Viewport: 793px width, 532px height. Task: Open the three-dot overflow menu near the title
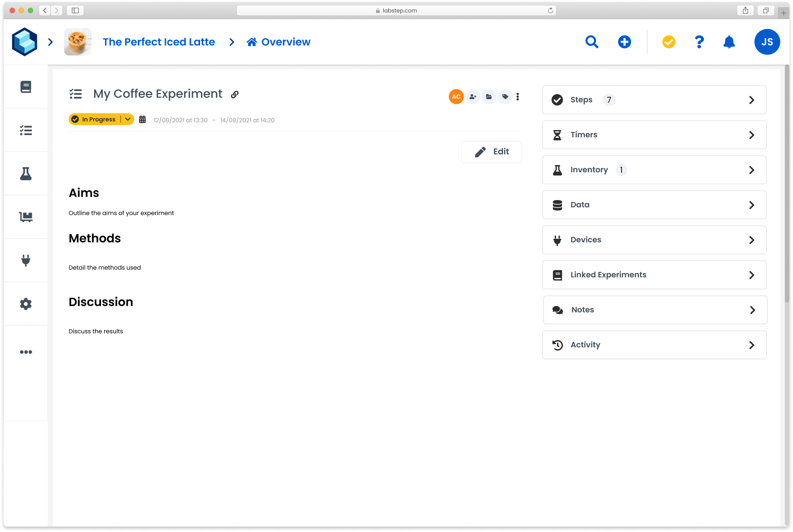[517, 96]
